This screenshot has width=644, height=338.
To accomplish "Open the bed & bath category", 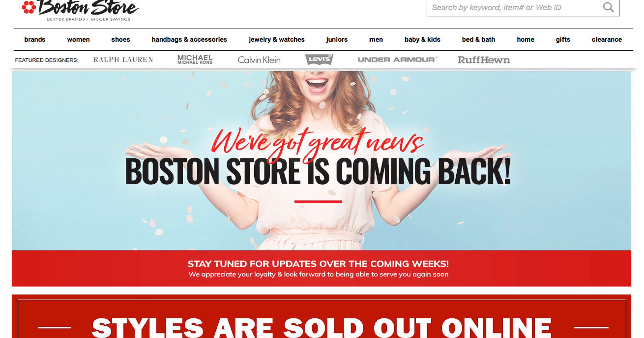I will tap(479, 39).
